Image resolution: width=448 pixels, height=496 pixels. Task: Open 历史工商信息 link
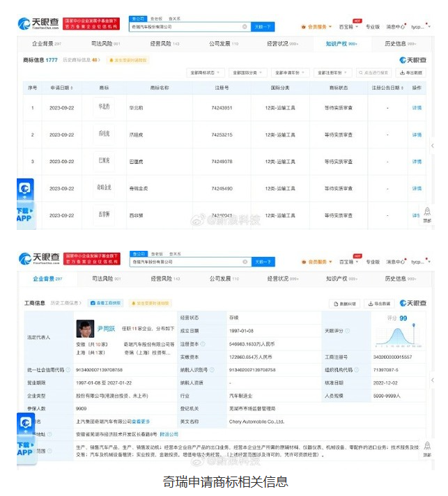click(x=65, y=303)
